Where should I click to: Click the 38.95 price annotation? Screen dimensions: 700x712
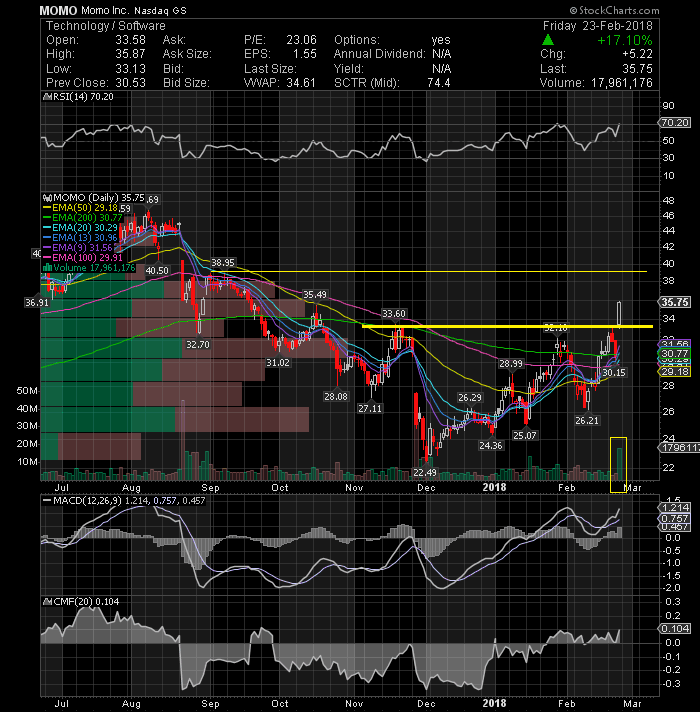point(223,262)
